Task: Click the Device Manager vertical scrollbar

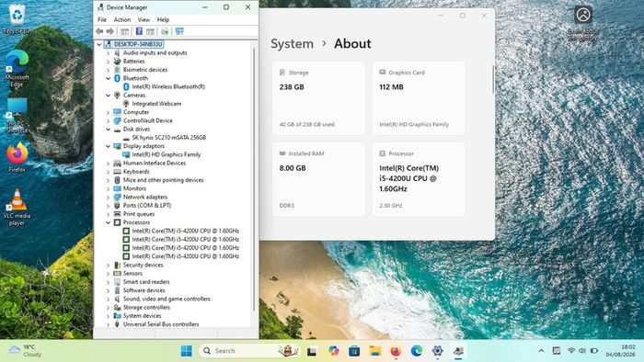Action: (x=254, y=179)
